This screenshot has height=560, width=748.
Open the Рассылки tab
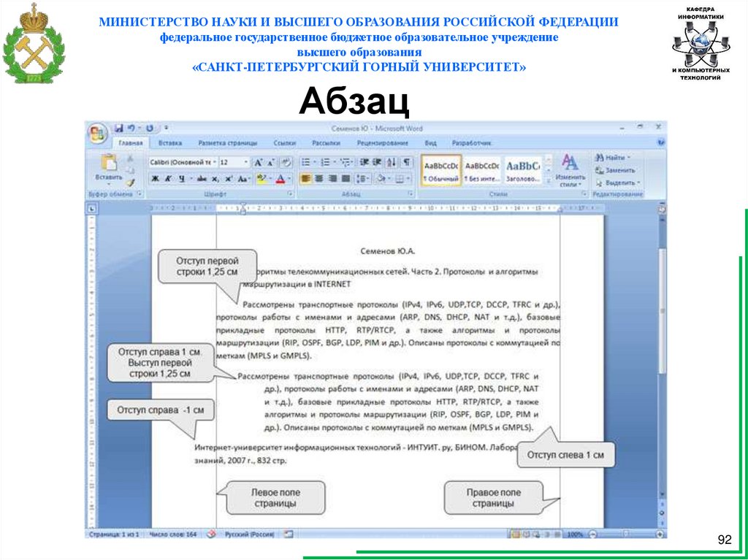pos(326,142)
